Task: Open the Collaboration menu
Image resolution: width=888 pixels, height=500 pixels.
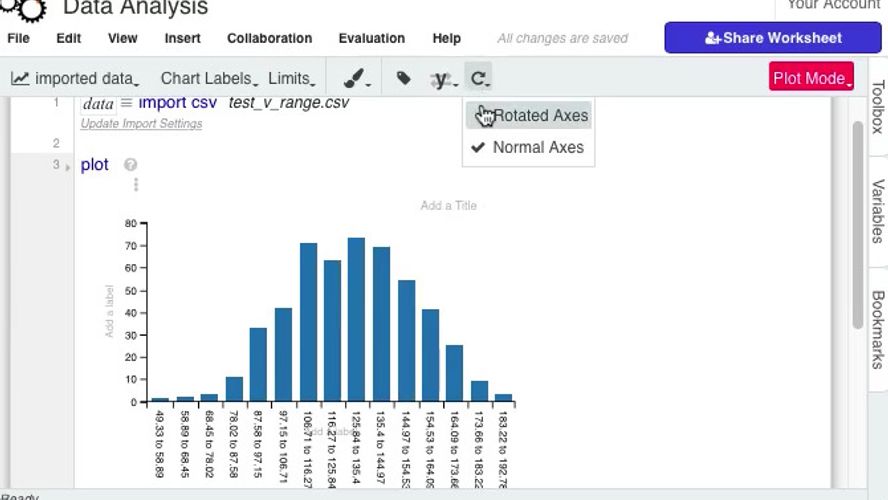Action: click(269, 38)
